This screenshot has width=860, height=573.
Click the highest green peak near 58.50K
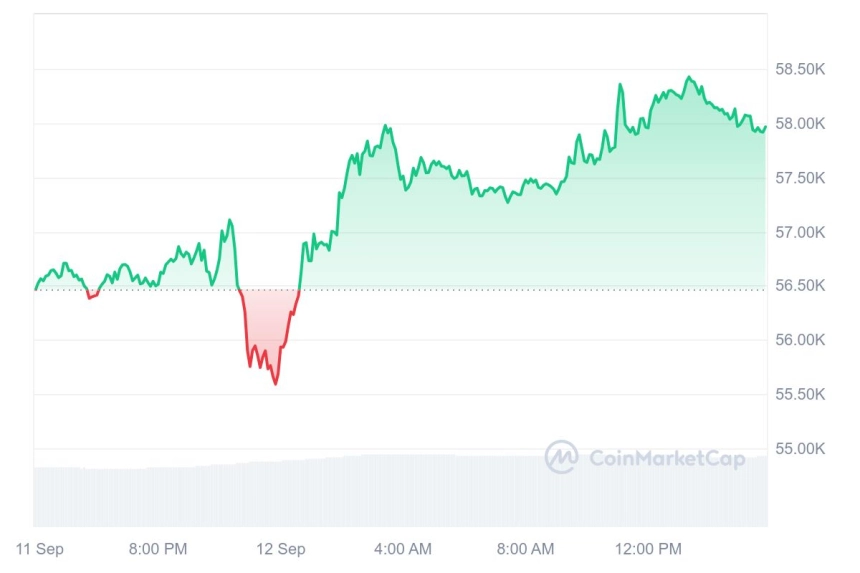click(689, 78)
